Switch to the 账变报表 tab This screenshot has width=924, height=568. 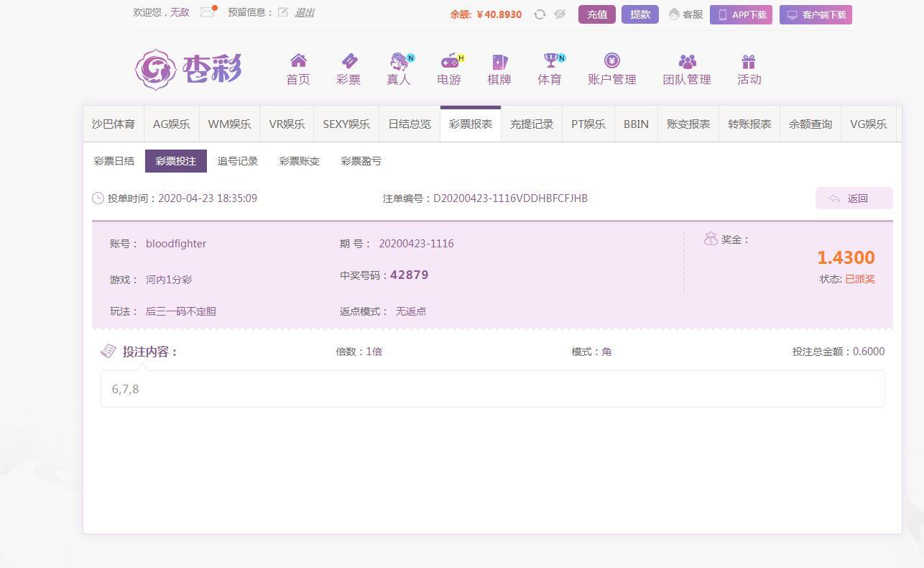pos(688,124)
